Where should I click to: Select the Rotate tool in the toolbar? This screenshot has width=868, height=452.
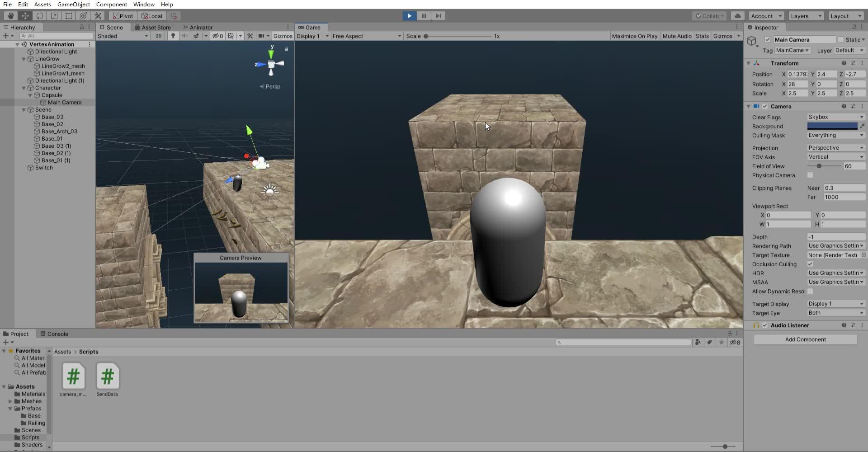[x=40, y=15]
